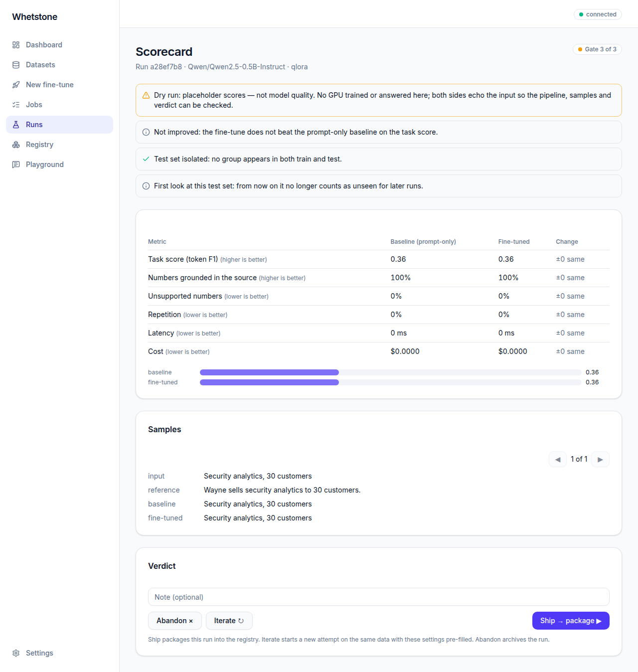Click the dry run warning triangle icon
This screenshot has width=638, height=672.
tap(146, 95)
